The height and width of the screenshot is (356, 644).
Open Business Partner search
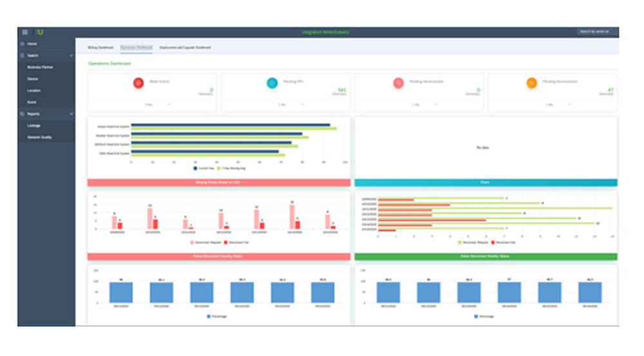pos(40,67)
